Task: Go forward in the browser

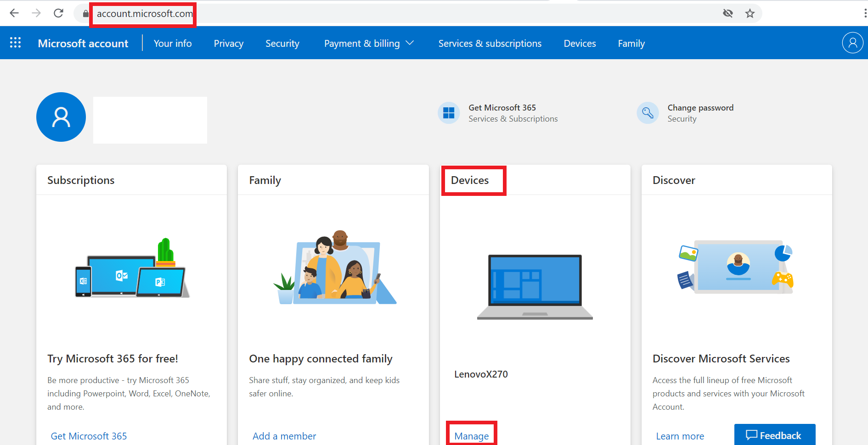Action: tap(36, 13)
